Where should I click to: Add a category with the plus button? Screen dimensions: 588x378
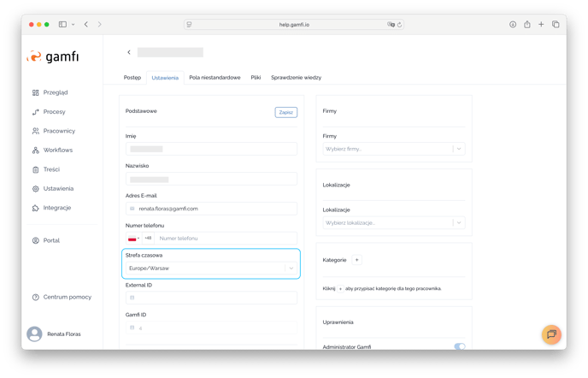357,260
